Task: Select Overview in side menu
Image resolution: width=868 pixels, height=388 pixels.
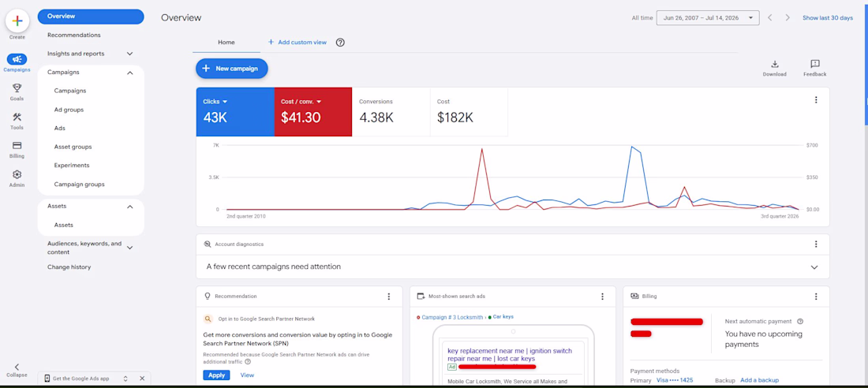Action: (91, 17)
